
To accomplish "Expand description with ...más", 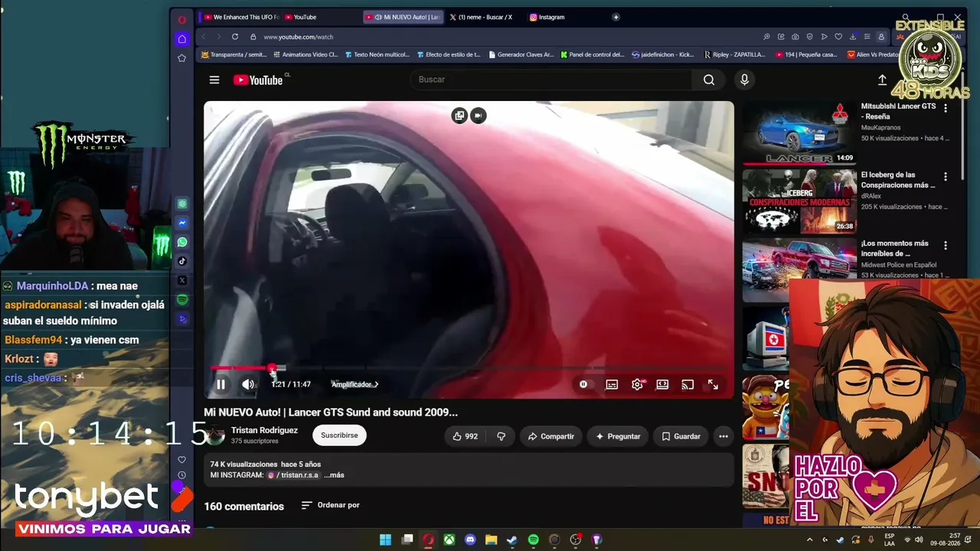I will point(334,475).
